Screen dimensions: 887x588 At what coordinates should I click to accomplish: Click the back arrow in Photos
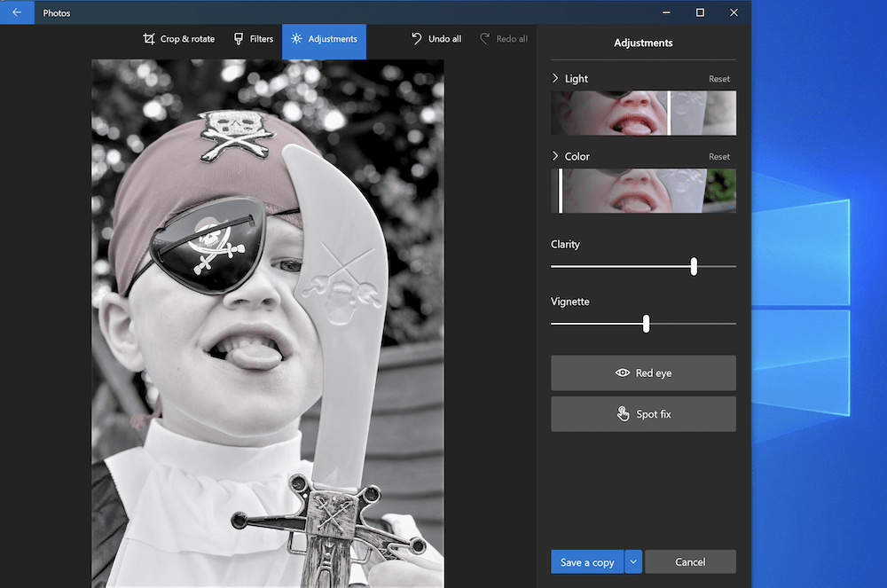coord(17,12)
